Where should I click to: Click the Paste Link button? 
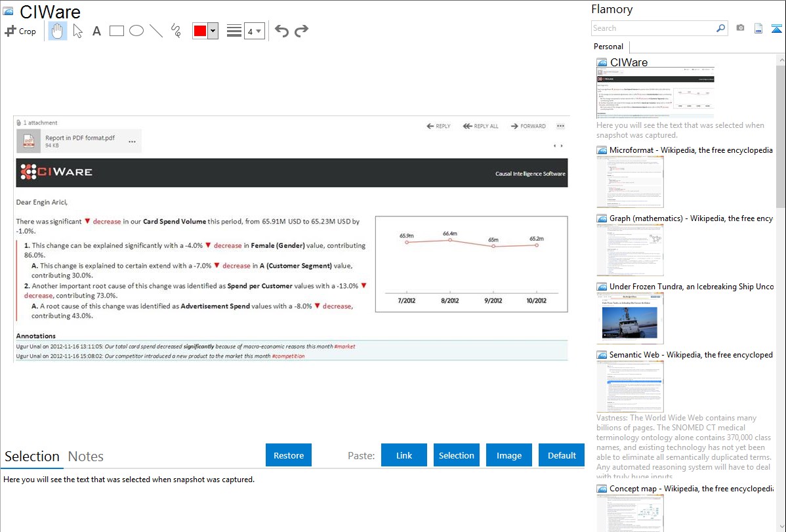pyautogui.click(x=404, y=455)
